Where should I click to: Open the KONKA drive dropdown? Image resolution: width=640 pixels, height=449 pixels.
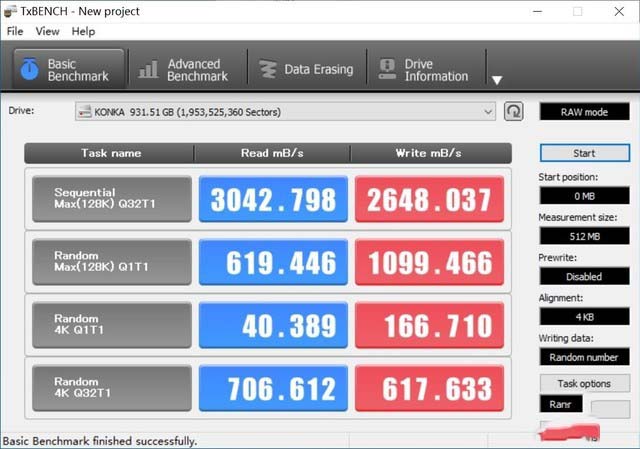[x=285, y=112]
